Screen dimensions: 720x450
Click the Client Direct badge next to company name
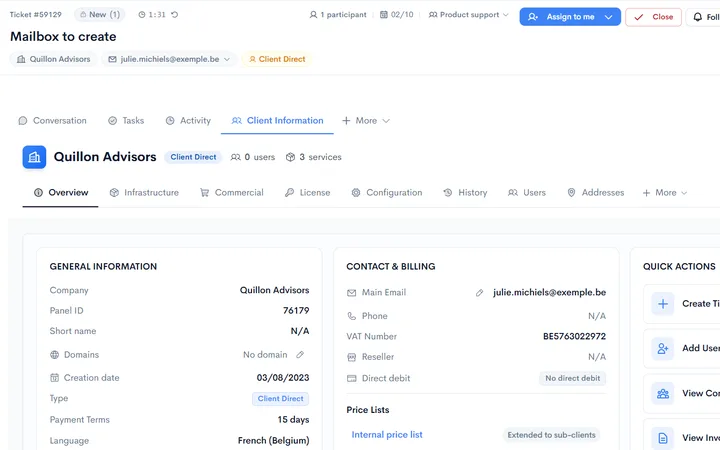tap(193, 157)
